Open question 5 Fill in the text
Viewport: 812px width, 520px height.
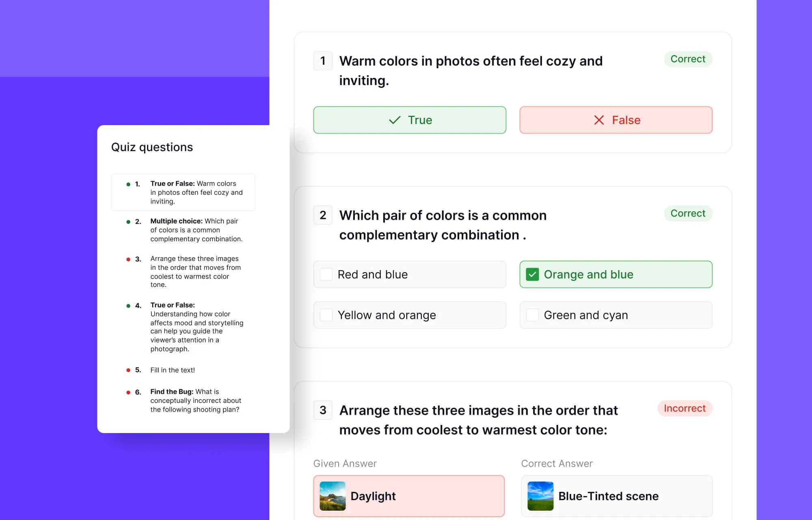click(173, 370)
